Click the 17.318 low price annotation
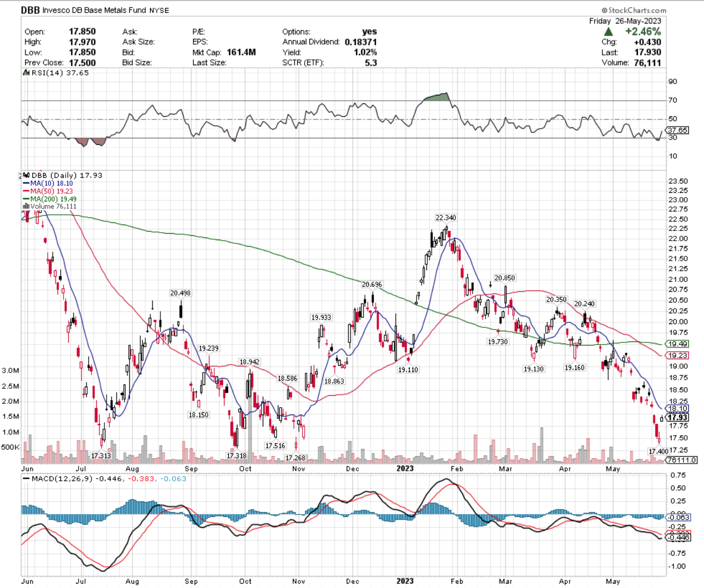Screen dimensions: 704x588 (x=236, y=456)
